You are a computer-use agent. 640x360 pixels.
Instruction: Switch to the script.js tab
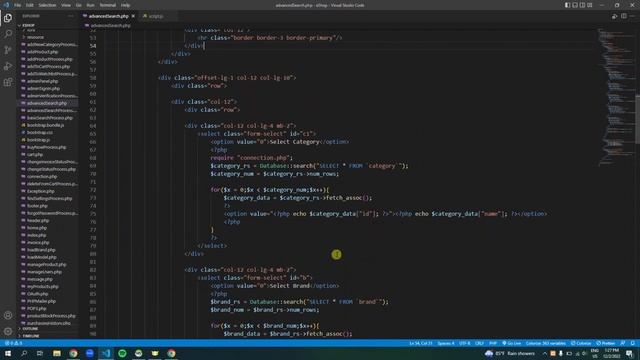pyautogui.click(x=156, y=16)
